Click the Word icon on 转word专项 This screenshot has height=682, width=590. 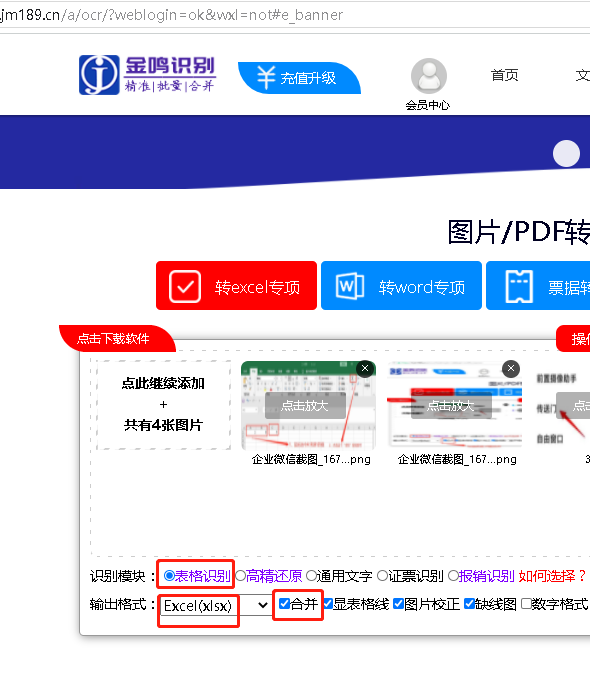[x=350, y=286]
